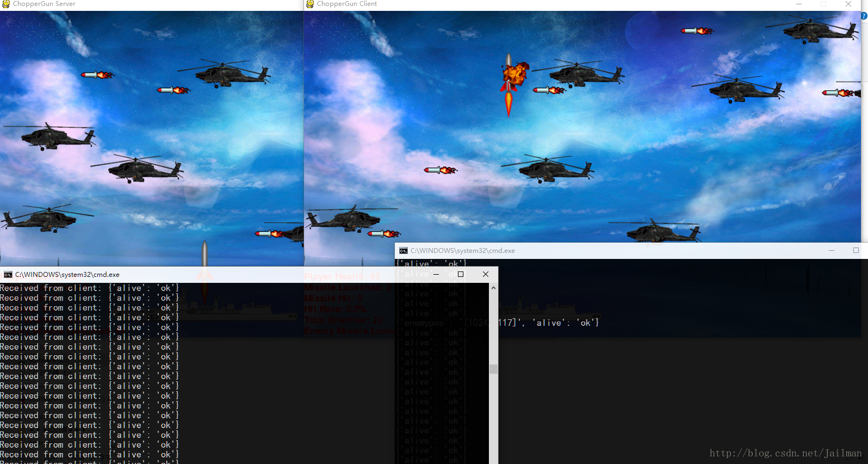
Task: Maximize the front cmd.exe console window
Action: (461, 274)
